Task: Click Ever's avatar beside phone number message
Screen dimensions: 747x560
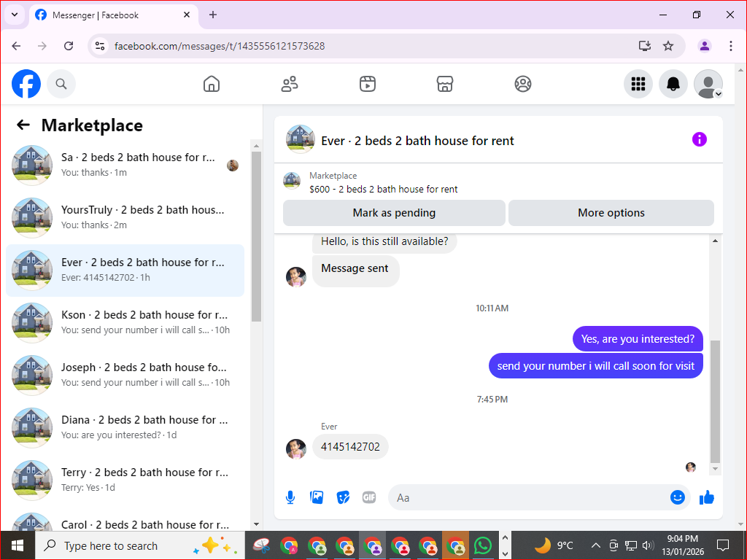Action: [296, 449]
